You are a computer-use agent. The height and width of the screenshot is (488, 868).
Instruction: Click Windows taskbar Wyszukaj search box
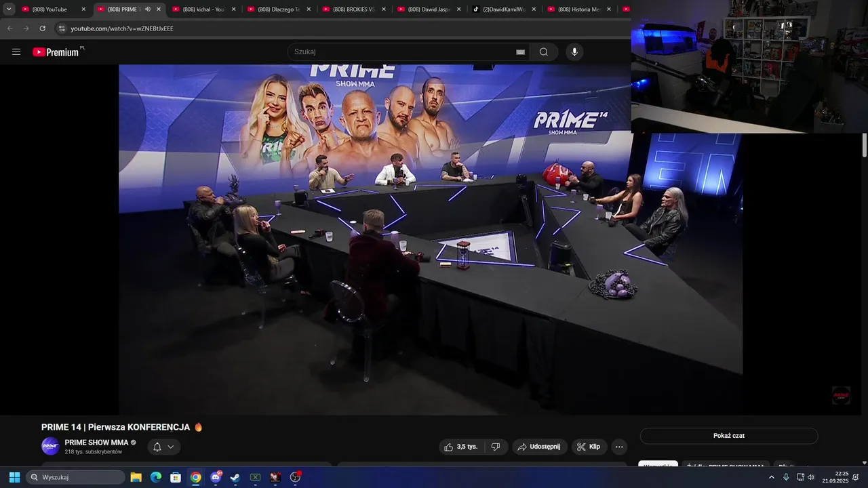pyautogui.click(x=75, y=477)
